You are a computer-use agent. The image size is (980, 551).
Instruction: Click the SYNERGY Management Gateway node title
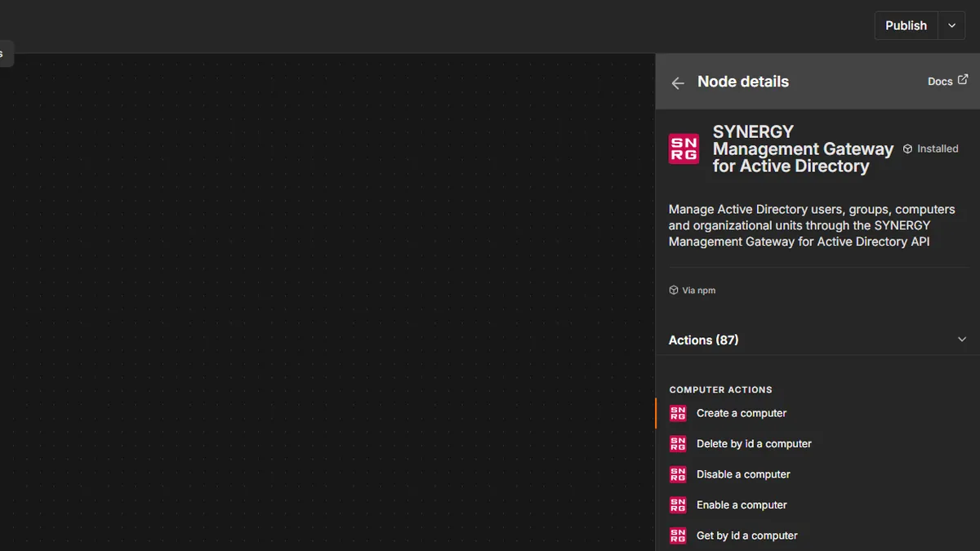click(803, 149)
